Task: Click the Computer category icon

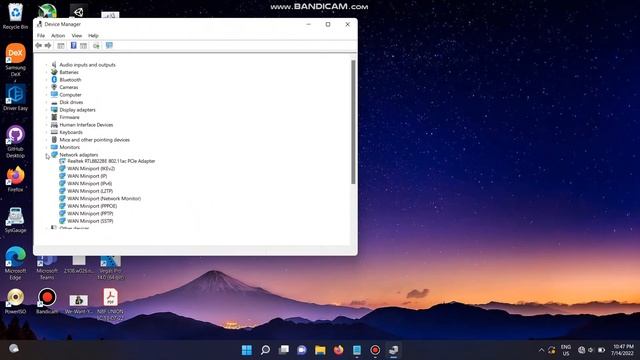Action: click(54, 94)
